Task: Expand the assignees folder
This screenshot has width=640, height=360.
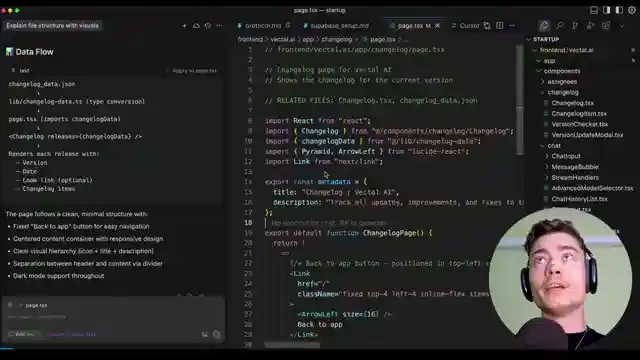Action: tap(543, 82)
